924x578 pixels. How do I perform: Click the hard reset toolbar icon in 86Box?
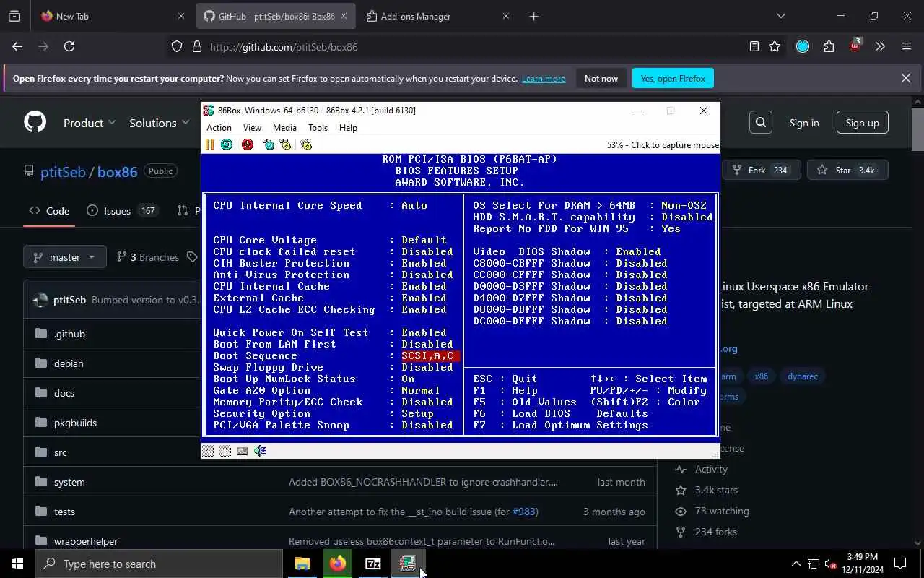(227, 144)
